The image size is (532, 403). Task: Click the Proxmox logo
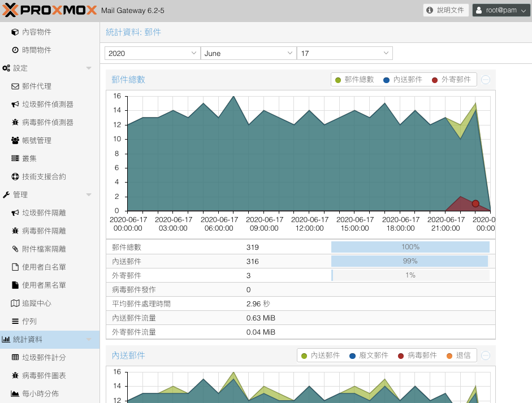(50, 10)
